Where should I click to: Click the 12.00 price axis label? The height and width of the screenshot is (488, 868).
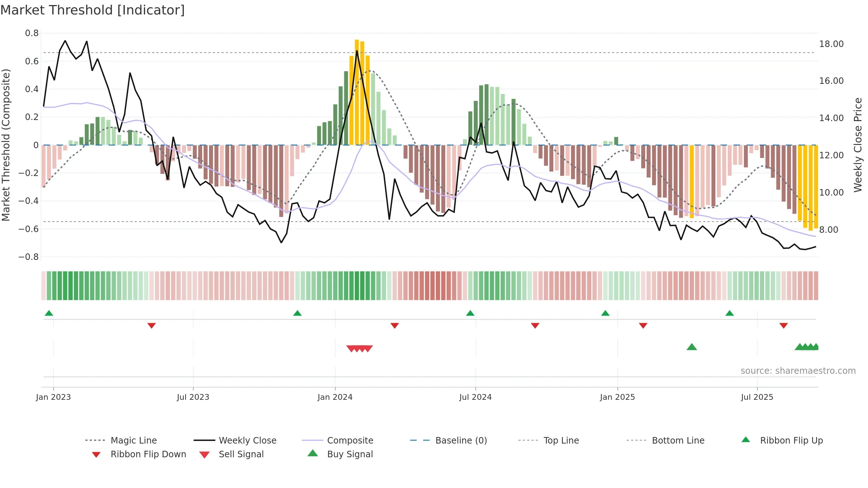(831, 155)
